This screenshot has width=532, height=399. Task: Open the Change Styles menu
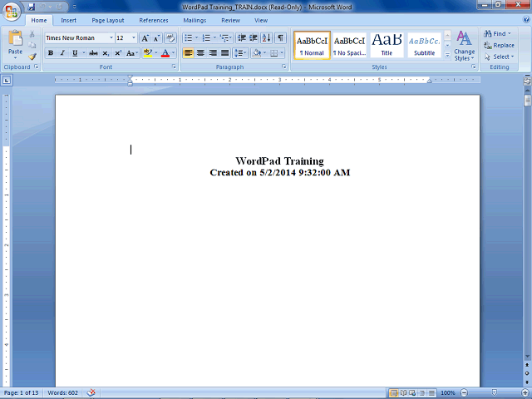[464, 46]
